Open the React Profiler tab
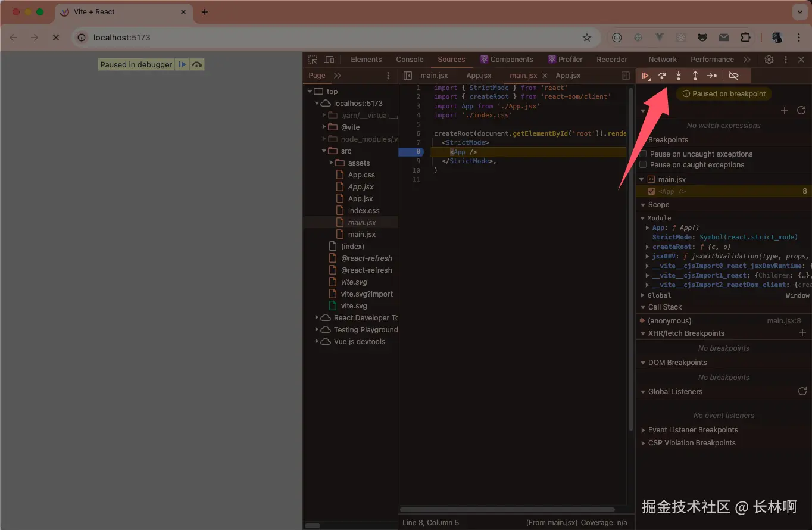The height and width of the screenshot is (530, 812). [566, 60]
